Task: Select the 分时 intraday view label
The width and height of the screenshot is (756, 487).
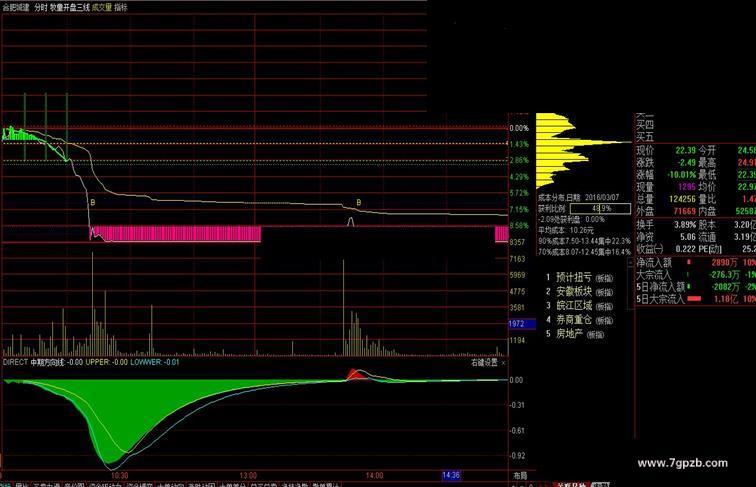Action: [40, 8]
